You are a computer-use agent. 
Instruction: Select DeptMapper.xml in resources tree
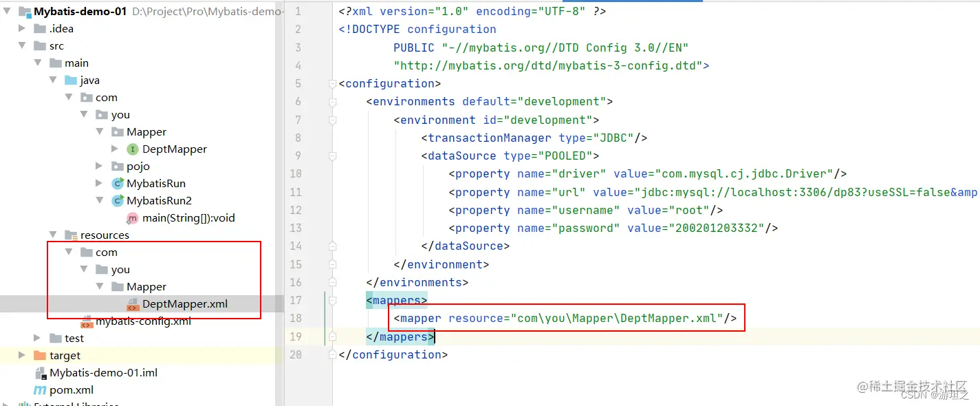tap(185, 303)
